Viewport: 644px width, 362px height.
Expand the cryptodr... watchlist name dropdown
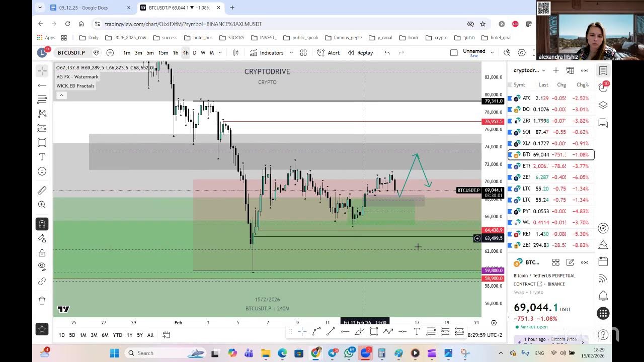click(x=529, y=70)
